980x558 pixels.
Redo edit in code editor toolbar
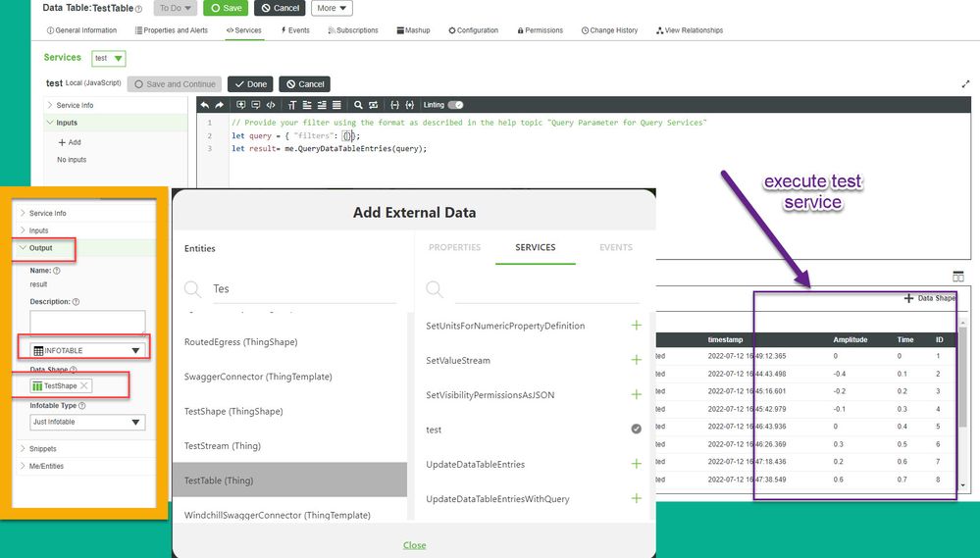220,105
